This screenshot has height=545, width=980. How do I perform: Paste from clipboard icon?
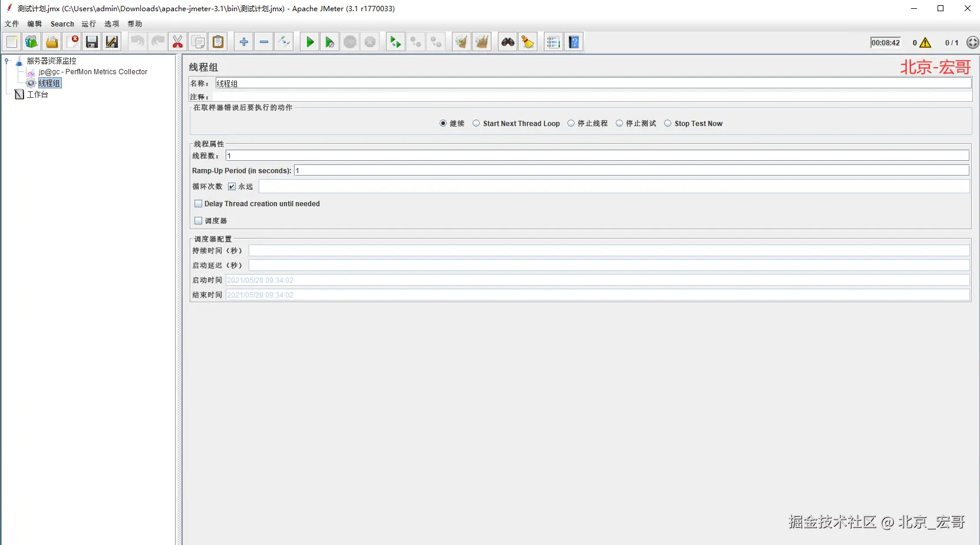[x=218, y=42]
